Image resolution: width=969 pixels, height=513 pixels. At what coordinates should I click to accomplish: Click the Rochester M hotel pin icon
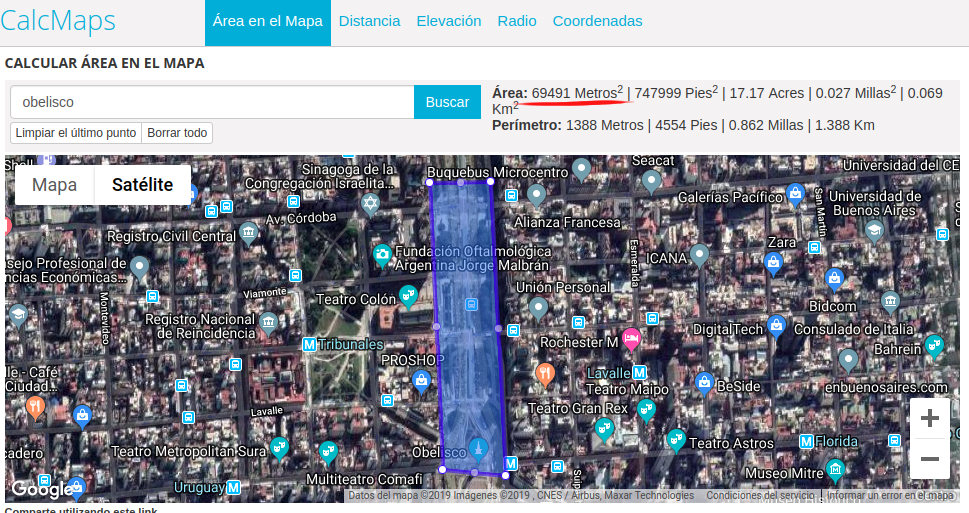pos(631,339)
